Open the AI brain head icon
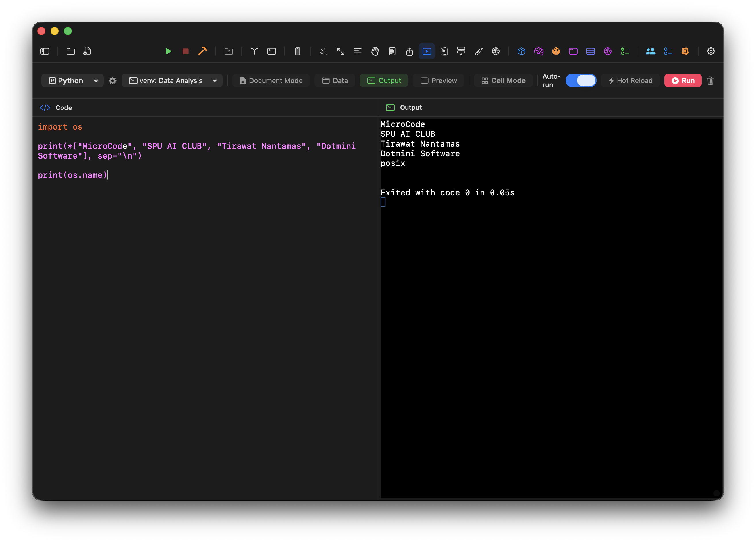This screenshot has height=543, width=756. coord(375,51)
